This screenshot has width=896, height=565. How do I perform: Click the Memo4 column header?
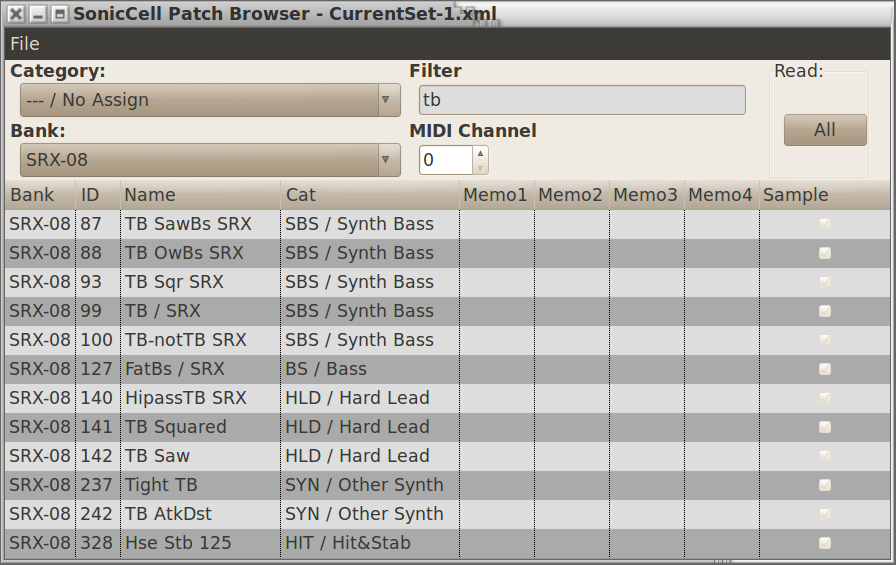[x=721, y=195]
